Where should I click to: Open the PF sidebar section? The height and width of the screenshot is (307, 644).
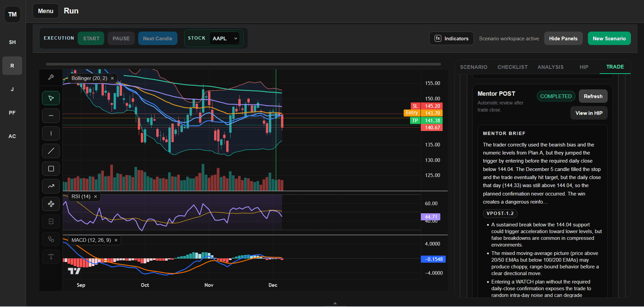tap(12, 113)
